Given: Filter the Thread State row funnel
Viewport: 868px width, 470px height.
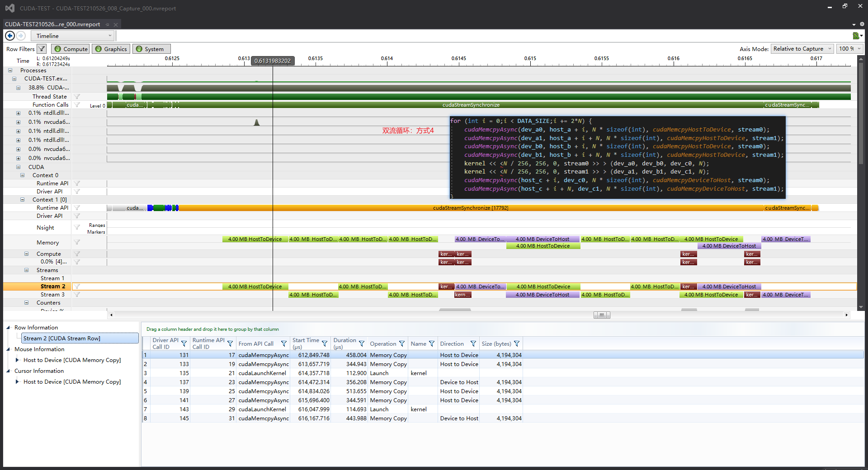Looking at the screenshot, I should (x=77, y=97).
